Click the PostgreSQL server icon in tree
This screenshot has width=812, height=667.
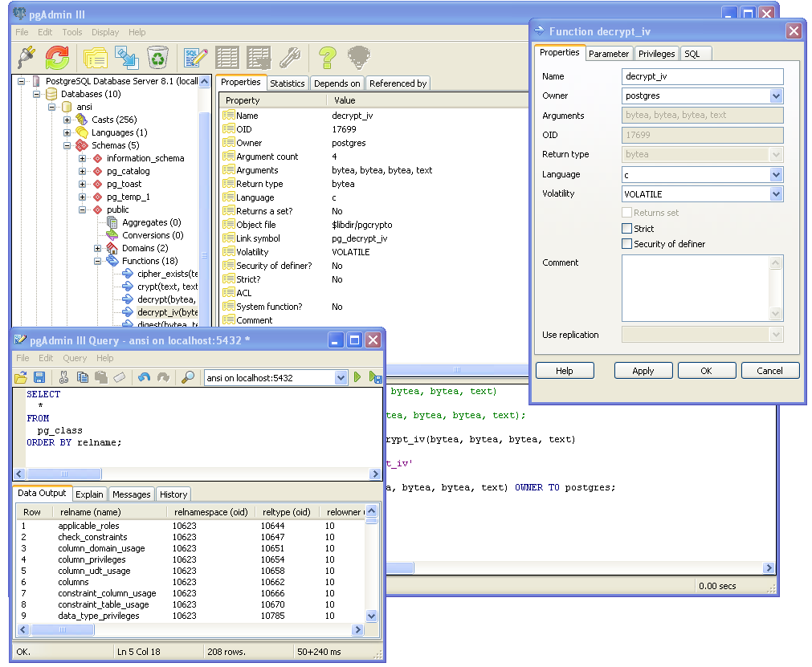click(x=36, y=81)
